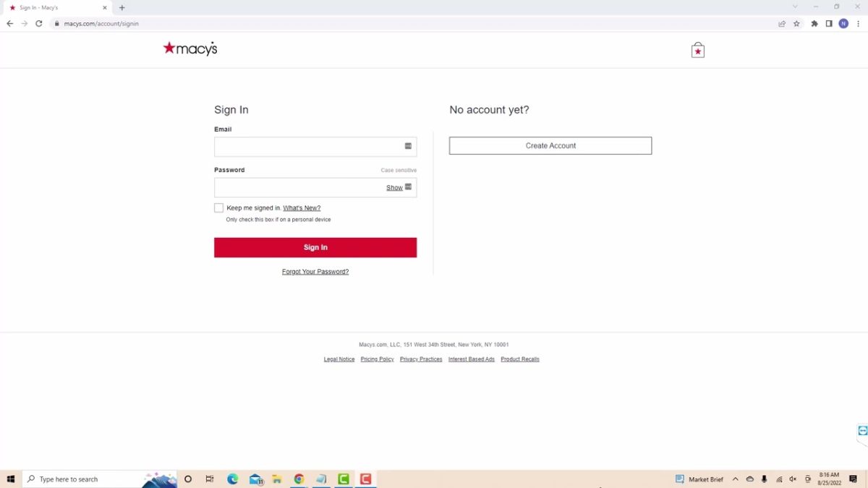Bookmark this page with the star icon

coord(796,23)
